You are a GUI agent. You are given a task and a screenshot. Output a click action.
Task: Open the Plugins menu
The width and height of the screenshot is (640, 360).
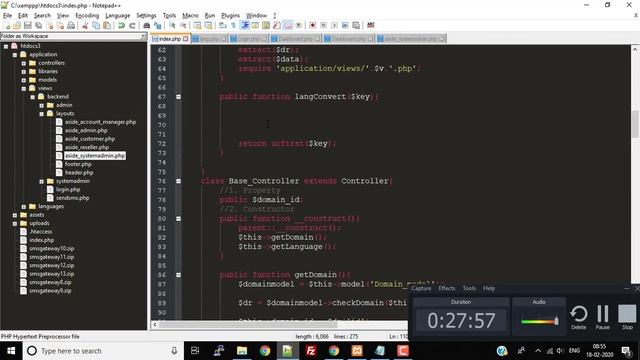(x=230, y=16)
